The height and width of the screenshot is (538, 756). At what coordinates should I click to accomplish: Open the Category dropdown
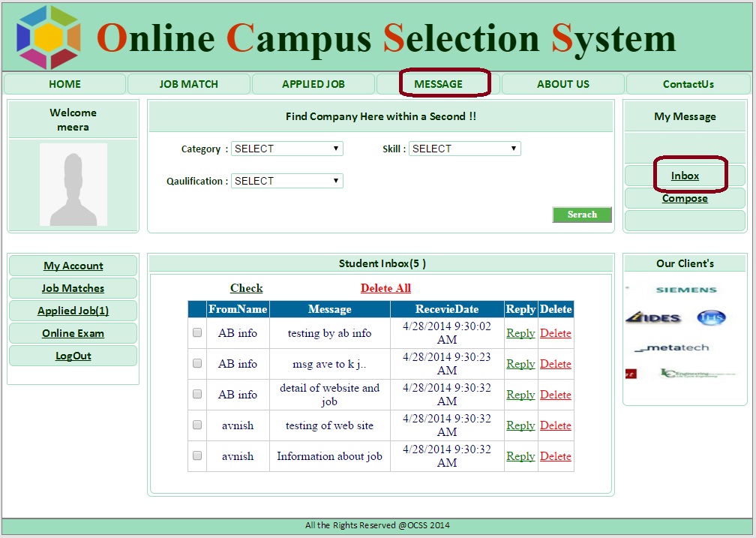click(286, 149)
